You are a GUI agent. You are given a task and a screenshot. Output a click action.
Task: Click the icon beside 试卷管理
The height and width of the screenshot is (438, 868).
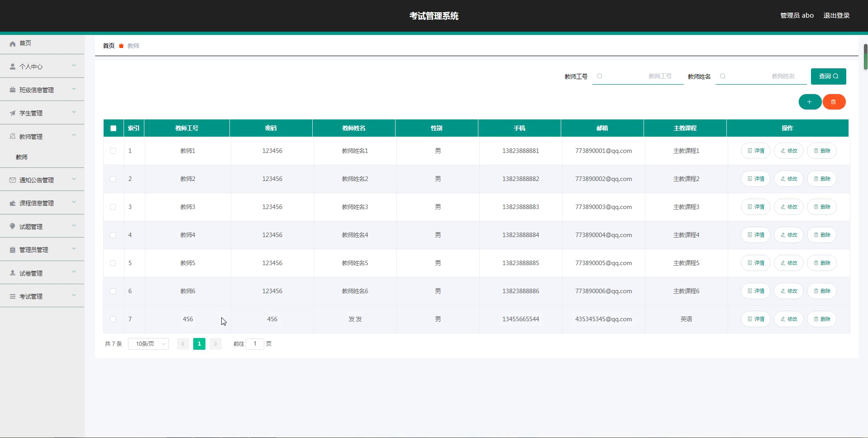click(13, 273)
